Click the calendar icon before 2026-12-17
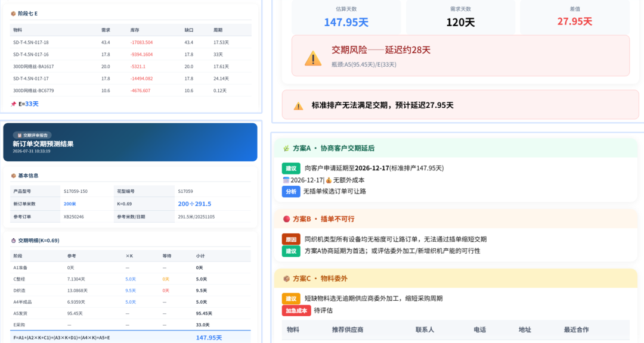 (x=286, y=180)
